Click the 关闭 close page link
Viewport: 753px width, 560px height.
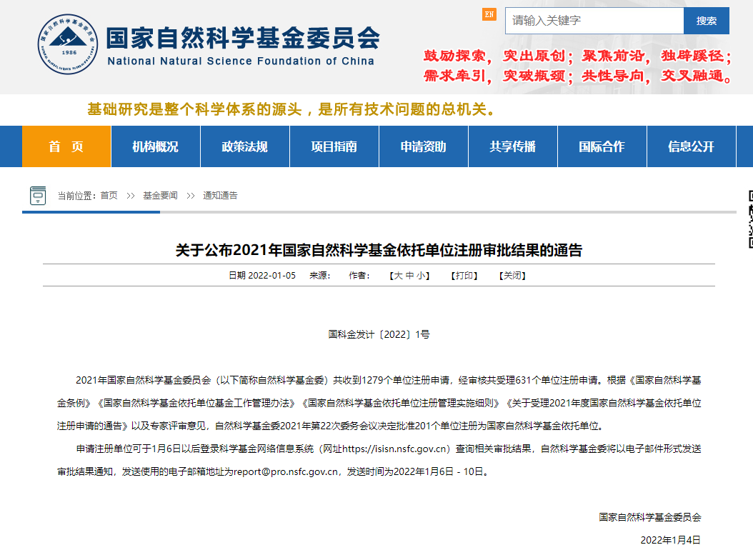[512, 276]
